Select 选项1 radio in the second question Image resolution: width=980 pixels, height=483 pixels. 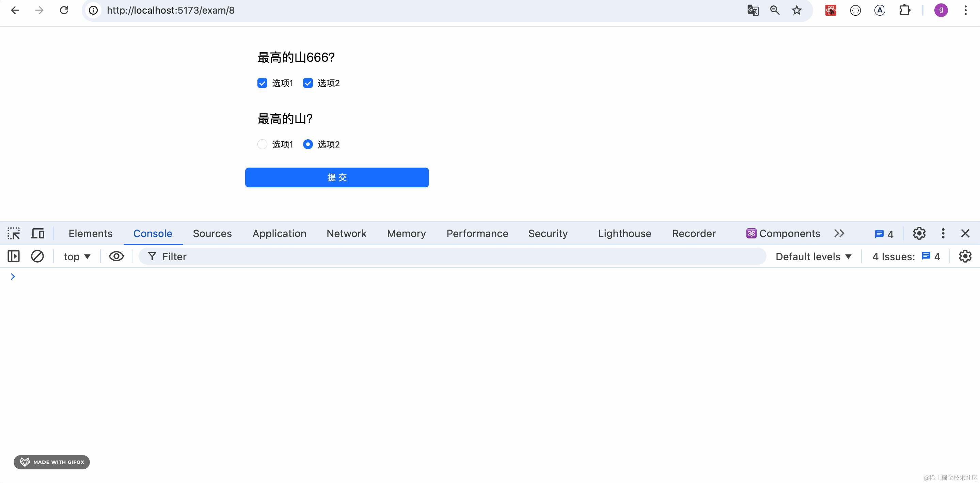coord(262,144)
